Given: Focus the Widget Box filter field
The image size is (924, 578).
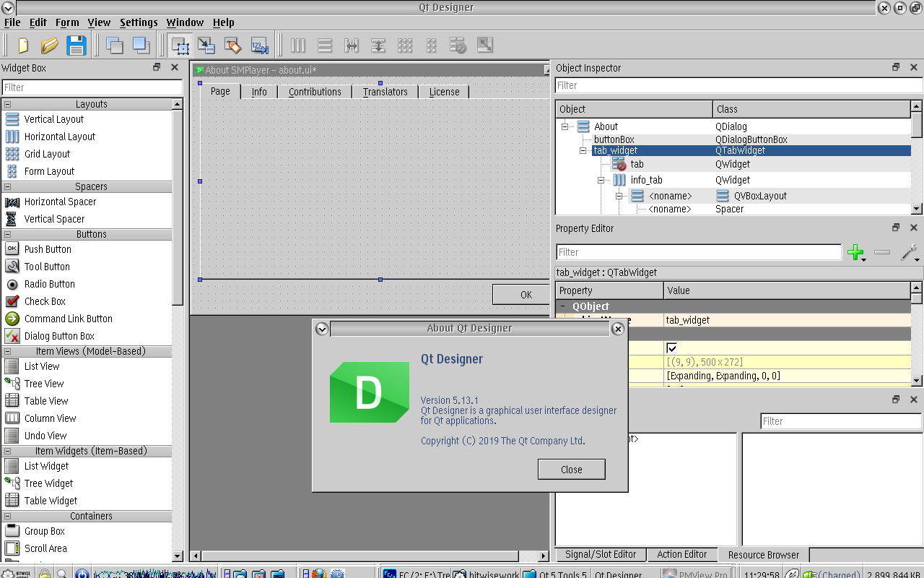Looking at the screenshot, I should point(92,87).
